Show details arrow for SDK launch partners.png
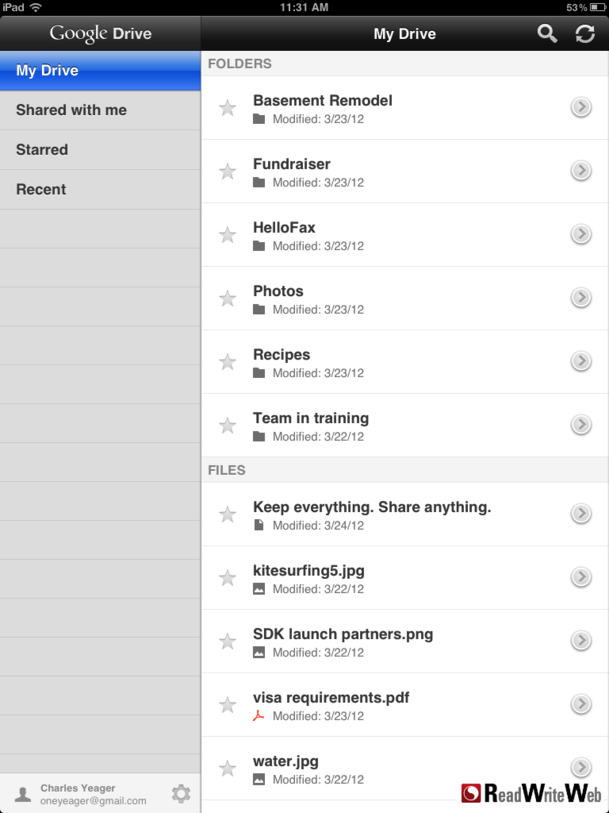This screenshot has height=813, width=609. pos(581,641)
